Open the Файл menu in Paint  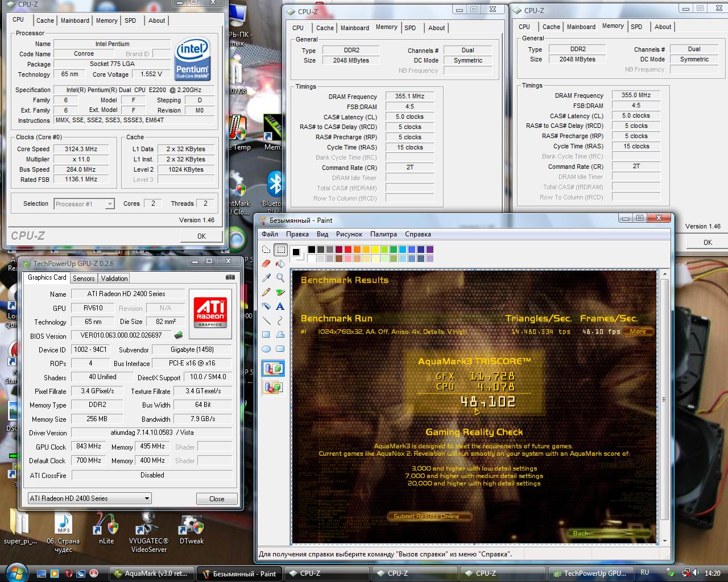(x=270, y=234)
